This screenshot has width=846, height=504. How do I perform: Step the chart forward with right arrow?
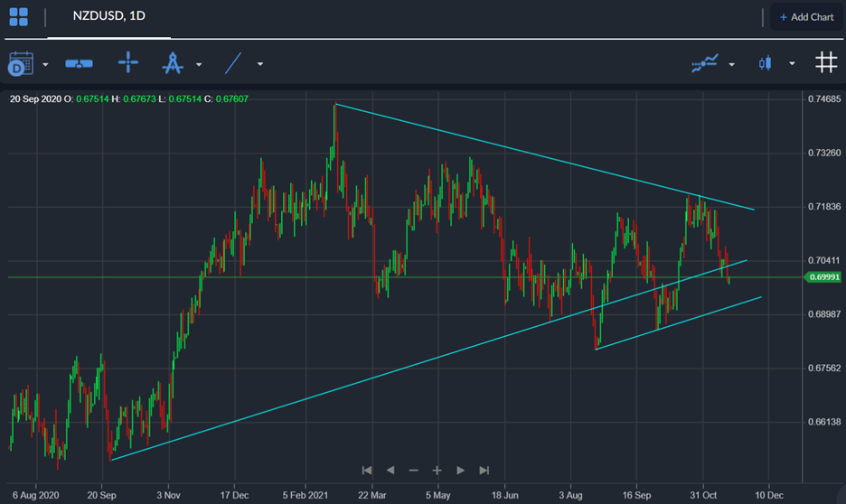(460, 471)
